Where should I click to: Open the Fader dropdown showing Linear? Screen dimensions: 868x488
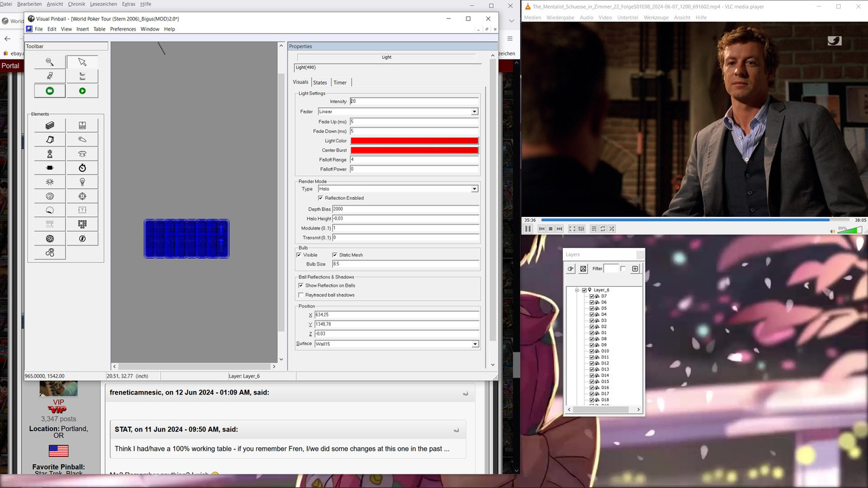(475, 111)
